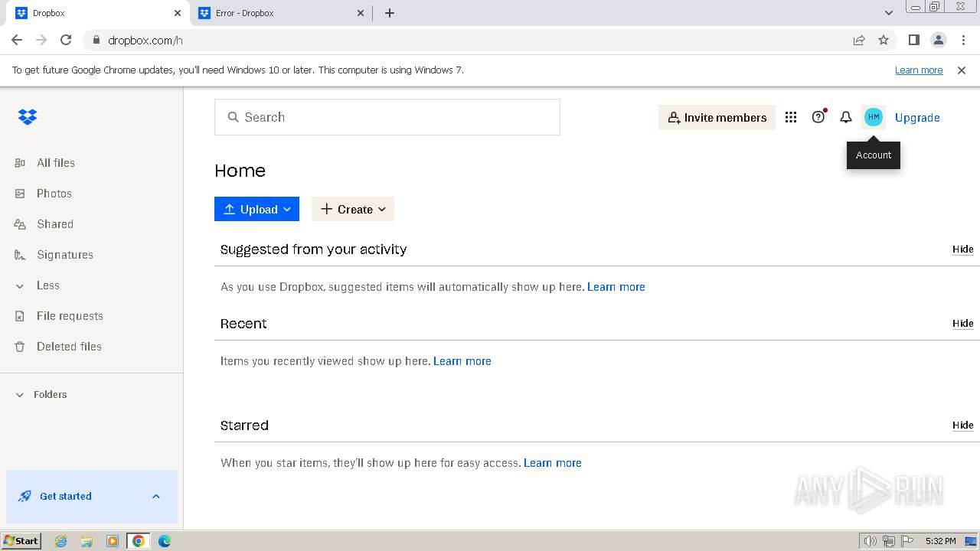The width and height of the screenshot is (980, 551).
Task: Open All files in the sidebar
Action: (56, 163)
